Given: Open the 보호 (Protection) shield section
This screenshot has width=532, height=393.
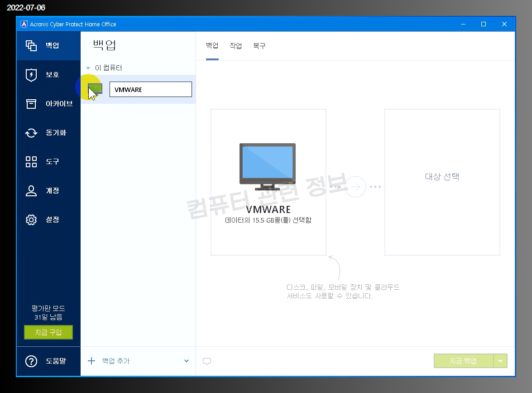Looking at the screenshot, I should tap(48, 75).
